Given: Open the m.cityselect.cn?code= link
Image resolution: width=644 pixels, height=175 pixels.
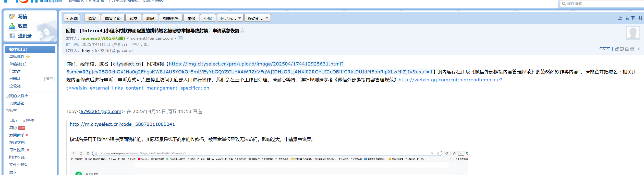Looking at the screenshot, I should pos(122,124).
